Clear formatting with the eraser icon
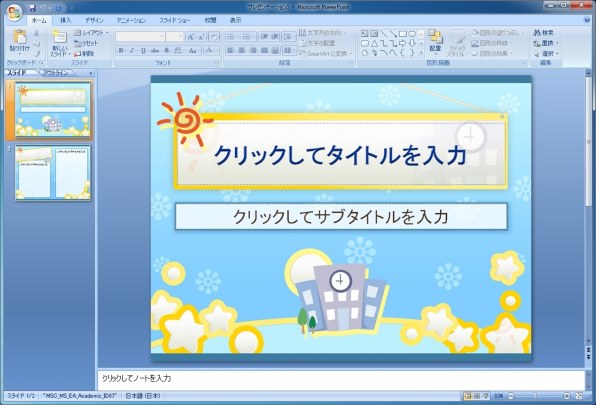 tap(214, 36)
